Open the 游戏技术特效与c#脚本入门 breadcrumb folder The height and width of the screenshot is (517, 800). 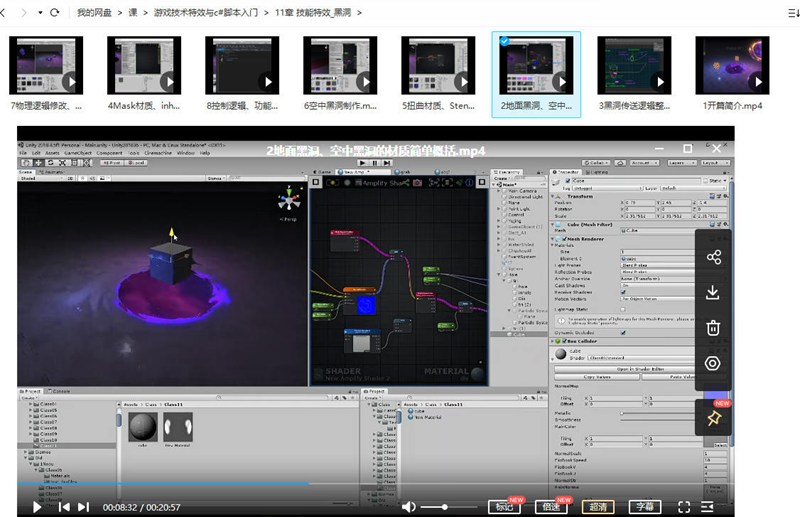(x=206, y=14)
